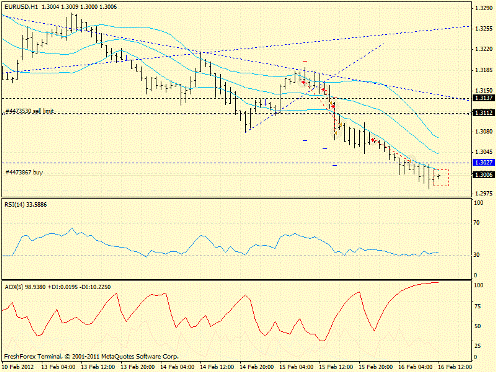Click the 1.3220 price axis label
Viewport: 496px width, 372px height.
tap(484, 49)
